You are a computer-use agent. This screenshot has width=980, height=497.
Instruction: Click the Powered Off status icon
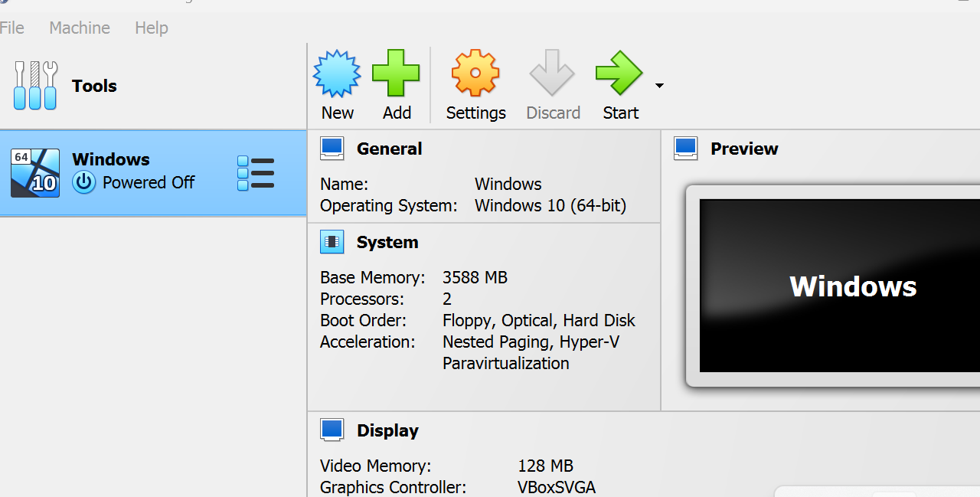84,182
